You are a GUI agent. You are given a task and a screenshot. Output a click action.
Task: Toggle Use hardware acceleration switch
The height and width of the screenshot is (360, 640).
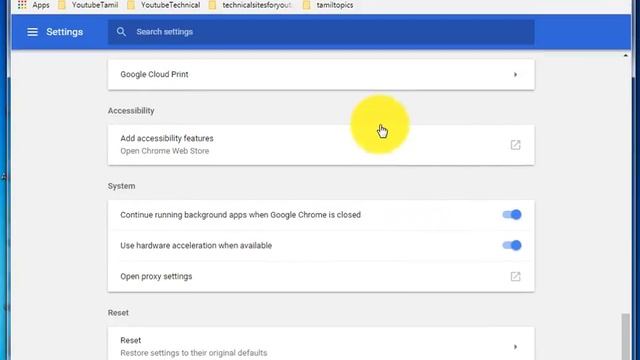click(512, 245)
